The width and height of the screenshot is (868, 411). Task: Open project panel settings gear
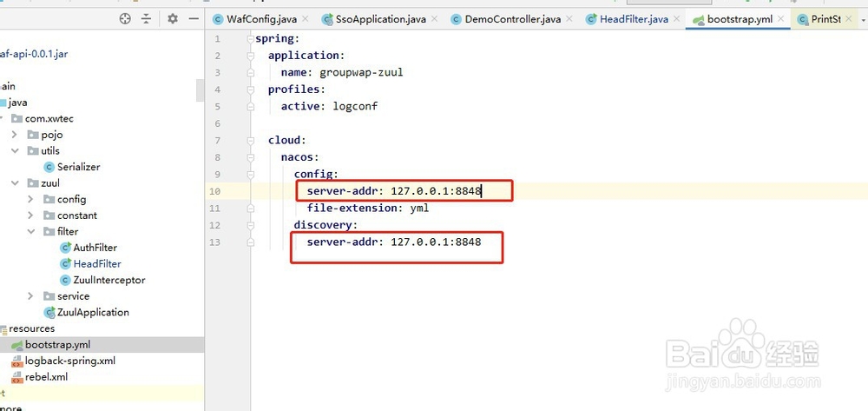[173, 19]
